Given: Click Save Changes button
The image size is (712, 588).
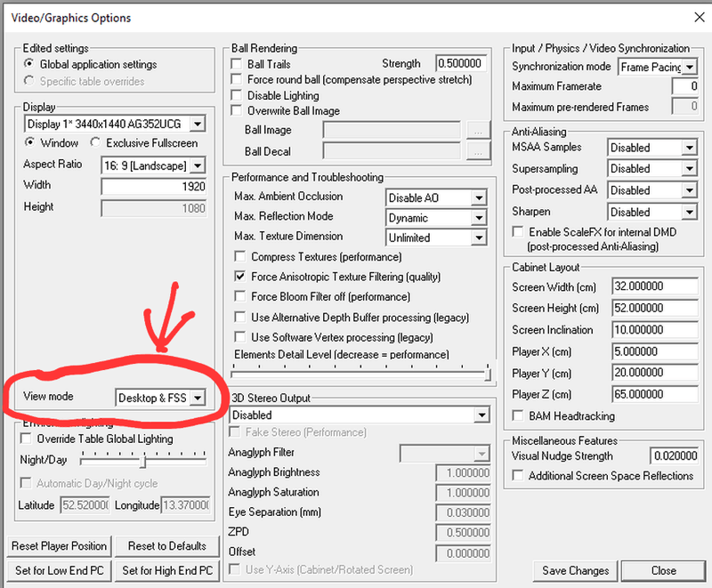Looking at the screenshot, I should pyautogui.click(x=575, y=570).
